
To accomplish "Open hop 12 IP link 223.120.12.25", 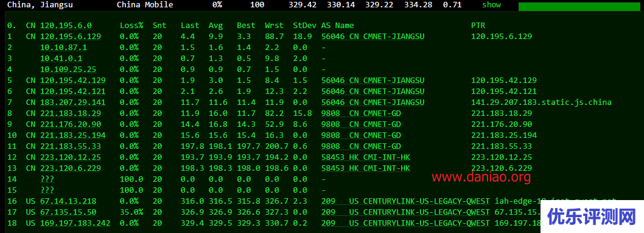I will coord(71,157).
